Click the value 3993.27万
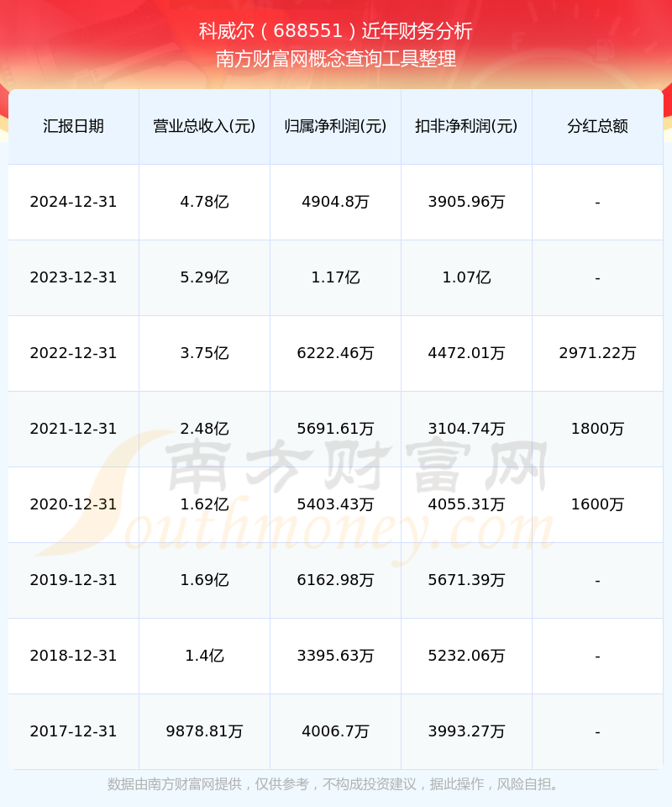 (x=466, y=731)
